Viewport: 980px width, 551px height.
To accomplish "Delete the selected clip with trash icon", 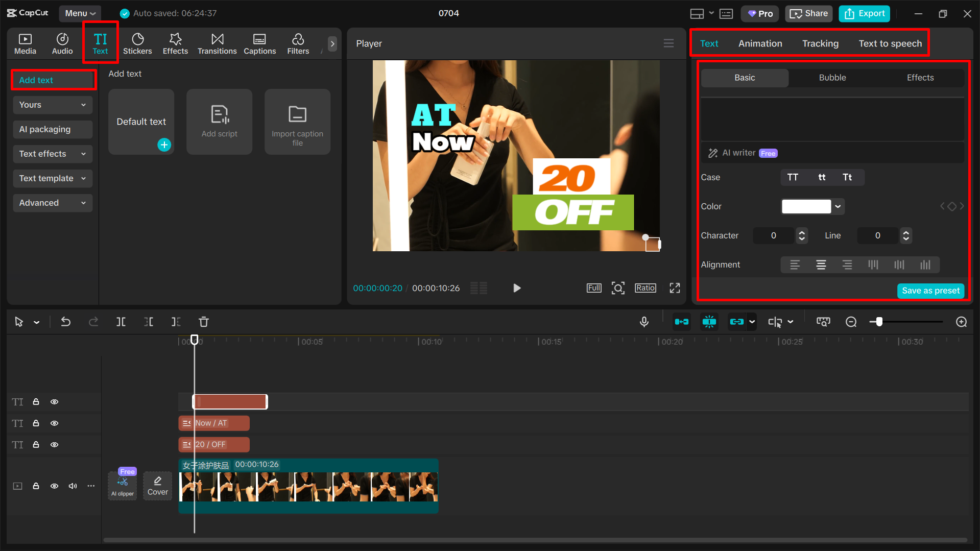I will click(x=203, y=322).
